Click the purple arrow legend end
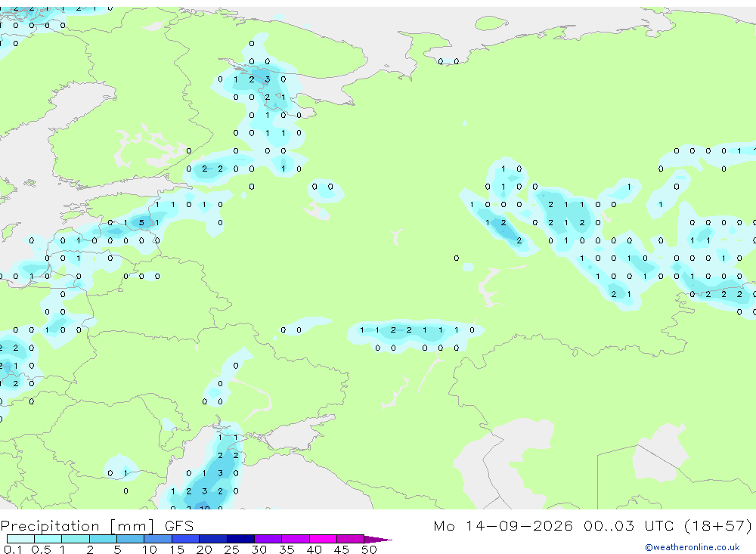The height and width of the screenshot is (554, 756). pos(378,539)
